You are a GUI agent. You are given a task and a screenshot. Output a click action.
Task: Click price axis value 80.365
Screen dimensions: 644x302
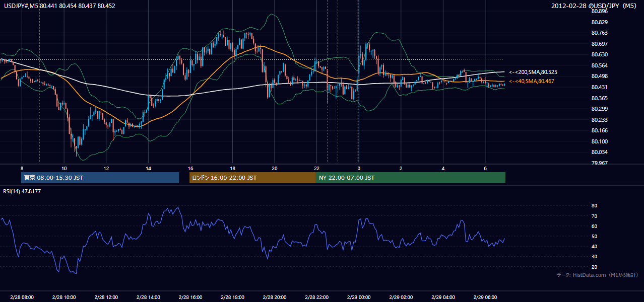[600, 99]
